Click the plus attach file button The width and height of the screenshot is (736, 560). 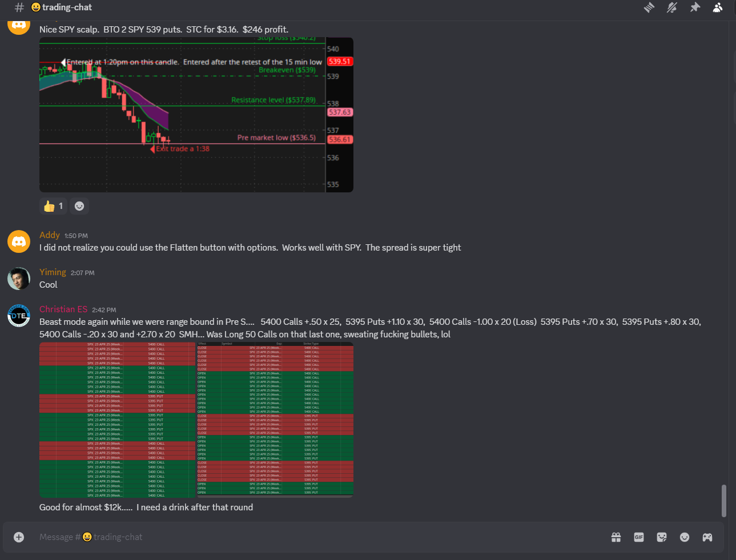(x=19, y=537)
